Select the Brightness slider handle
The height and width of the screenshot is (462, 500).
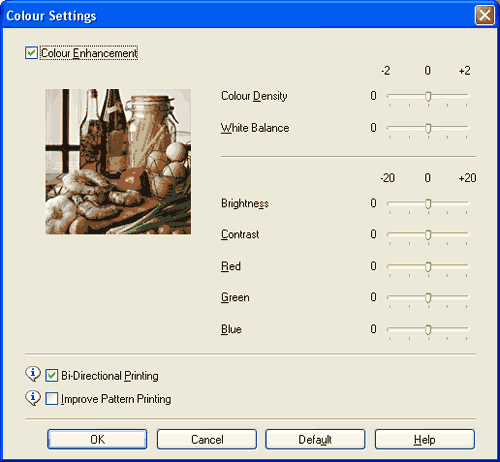428,204
